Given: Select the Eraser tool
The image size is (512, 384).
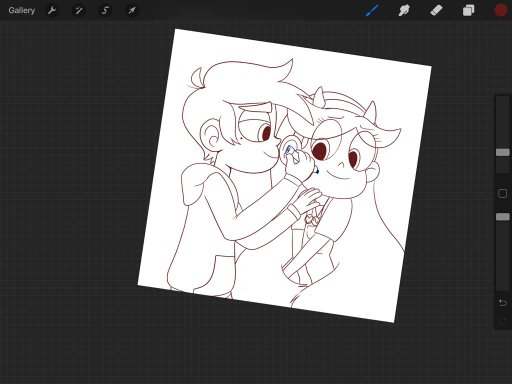Looking at the screenshot, I should point(436,10).
